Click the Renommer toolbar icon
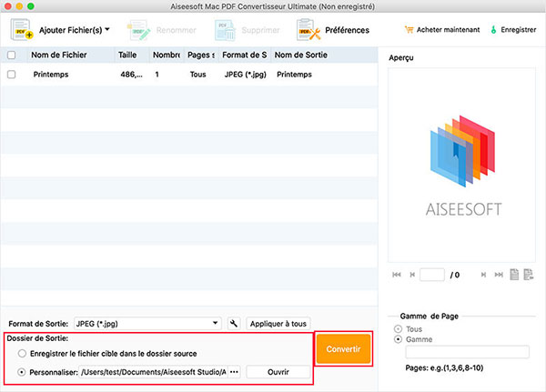 138,30
